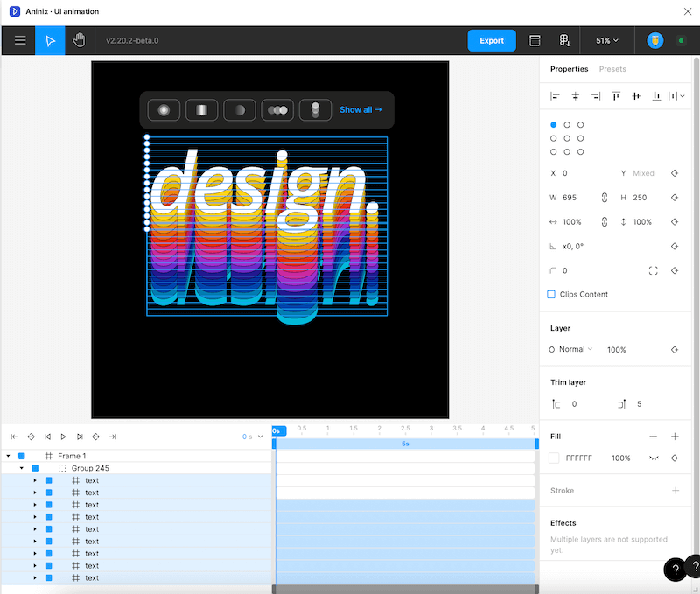The height and width of the screenshot is (594, 700).
Task: Switch to the Presets tab
Action: (x=612, y=69)
